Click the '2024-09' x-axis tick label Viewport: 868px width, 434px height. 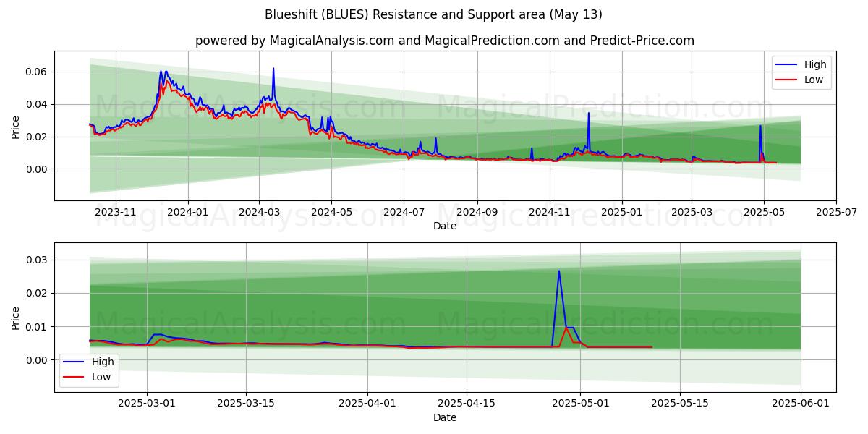pos(477,212)
